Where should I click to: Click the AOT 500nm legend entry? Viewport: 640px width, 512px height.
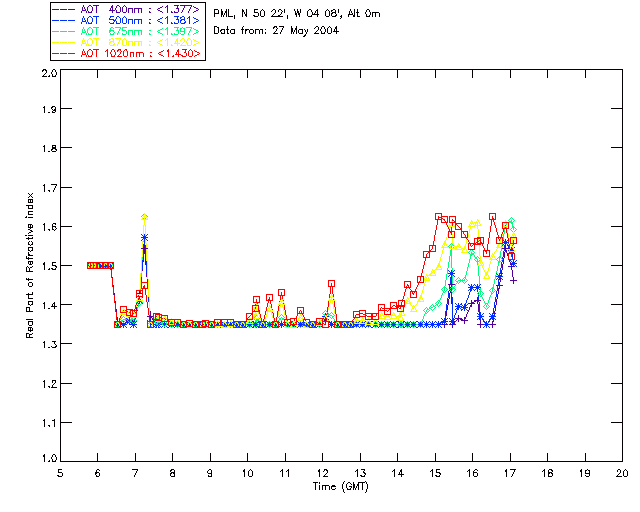(x=127, y=20)
